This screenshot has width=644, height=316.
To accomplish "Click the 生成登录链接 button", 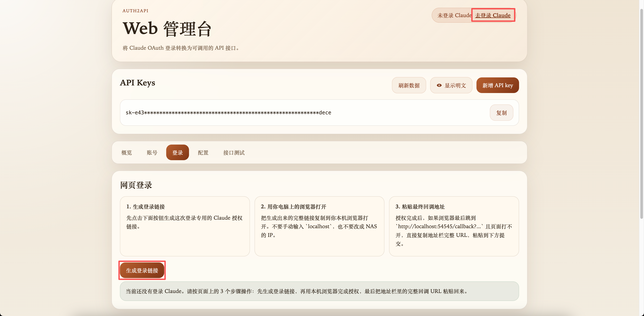I will (142, 270).
